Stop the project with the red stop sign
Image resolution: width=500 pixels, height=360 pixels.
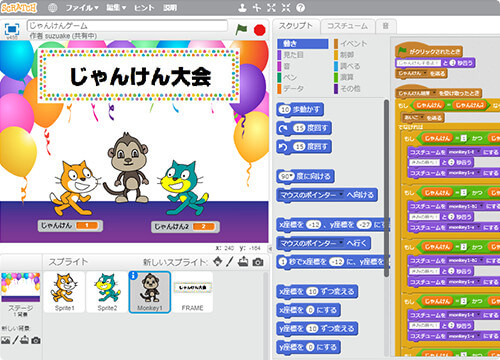tap(259, 30)
